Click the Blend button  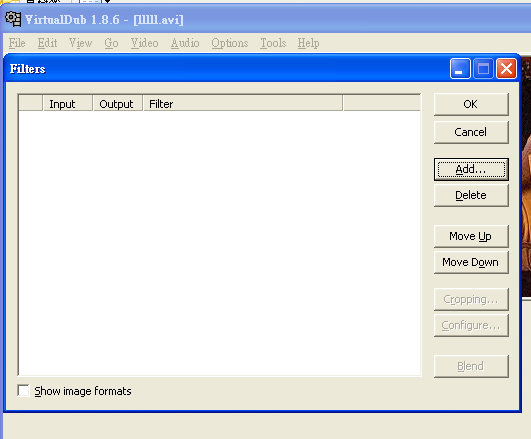point(471,366)
